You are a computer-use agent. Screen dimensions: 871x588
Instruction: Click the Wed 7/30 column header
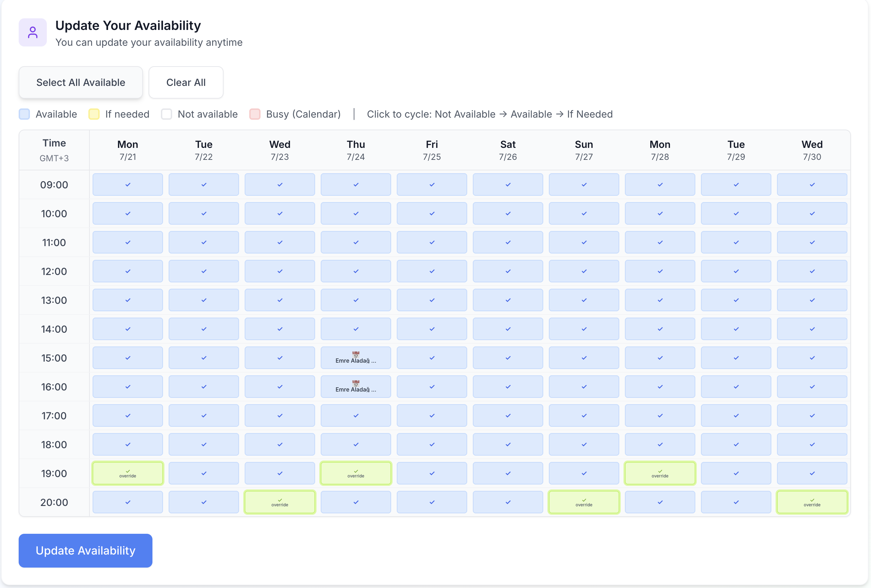(x=812, y=150)
